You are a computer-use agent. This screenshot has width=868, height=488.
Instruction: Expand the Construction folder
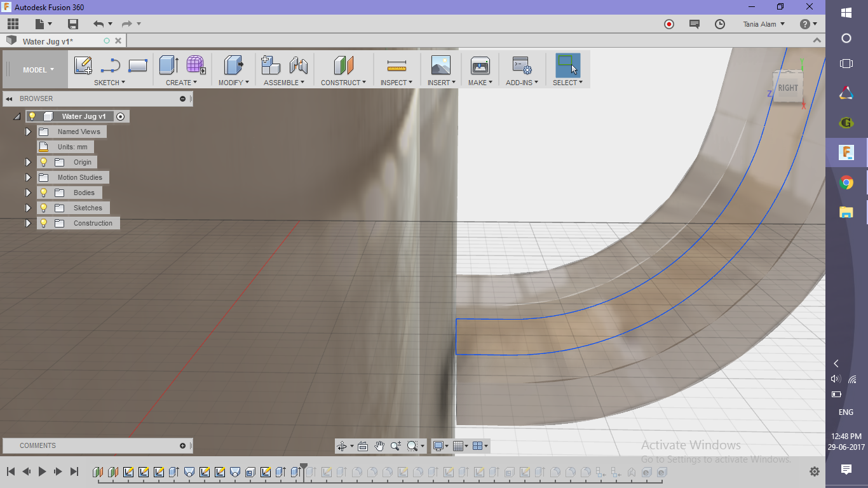[28, 223]
